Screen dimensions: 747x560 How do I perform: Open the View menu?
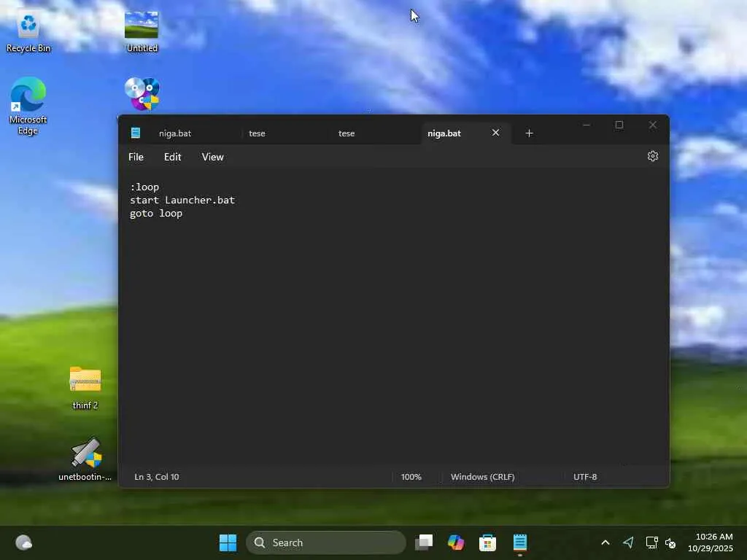[x=212, y=157]
